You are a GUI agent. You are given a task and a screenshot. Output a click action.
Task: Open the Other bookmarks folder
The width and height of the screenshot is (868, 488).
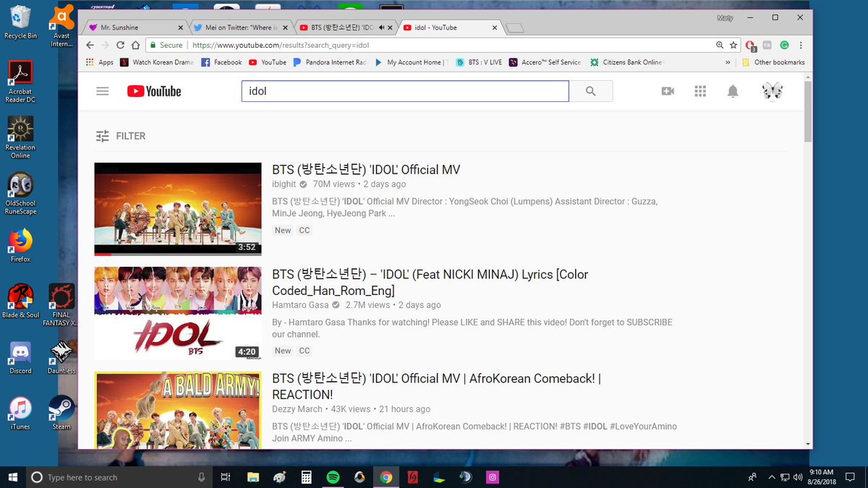point(773,62)
